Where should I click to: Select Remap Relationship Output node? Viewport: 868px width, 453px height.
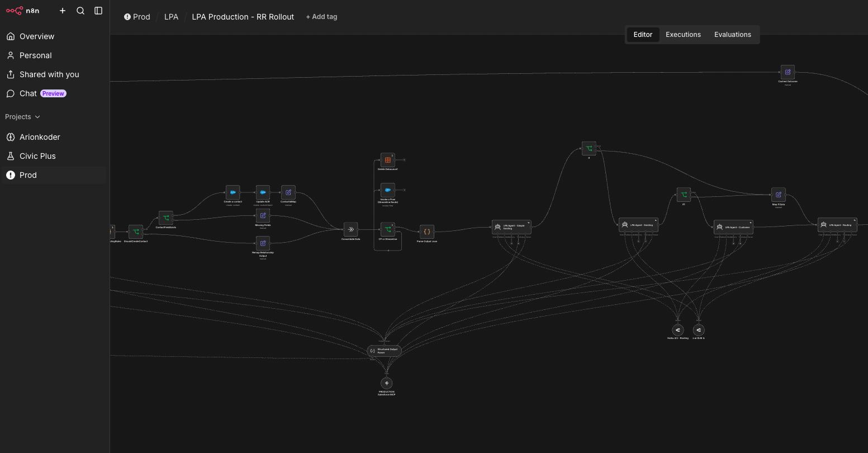point(263,243)
